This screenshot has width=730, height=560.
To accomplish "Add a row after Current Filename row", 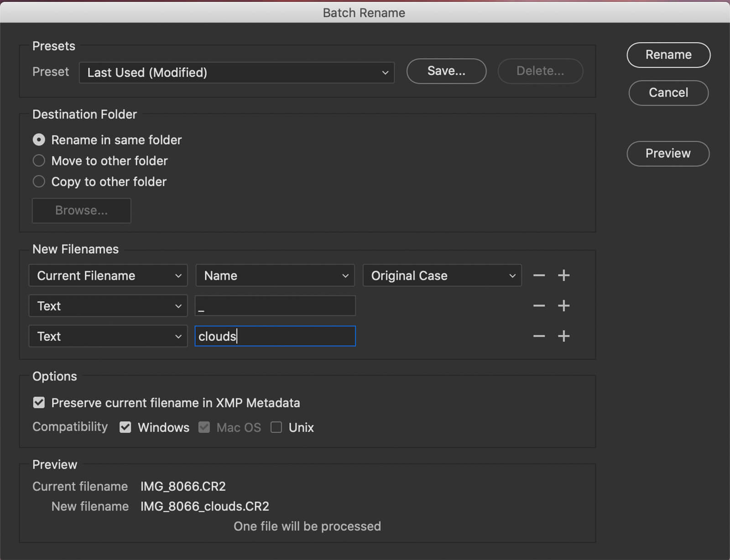I will [563, 275].
